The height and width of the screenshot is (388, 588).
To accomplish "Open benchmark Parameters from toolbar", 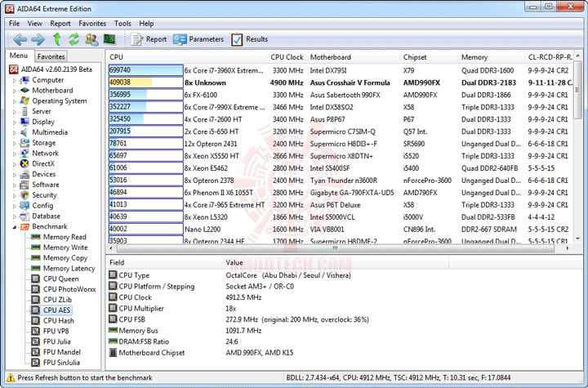I will (x=198, y=39).
